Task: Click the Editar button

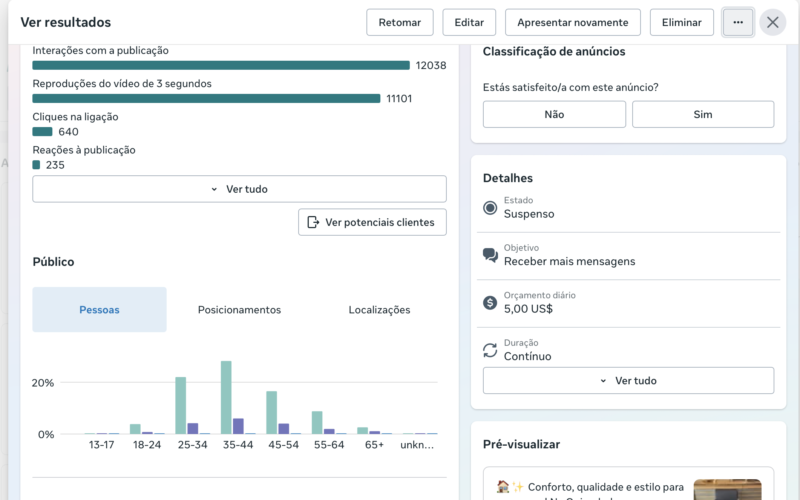Action: pyautogui.click(x=469, y=22)
